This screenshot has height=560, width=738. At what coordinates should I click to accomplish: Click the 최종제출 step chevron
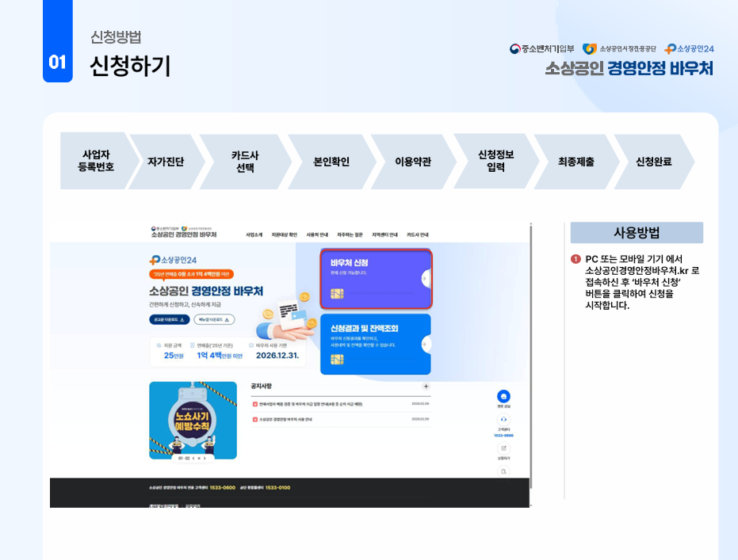[x=576, y=162]
